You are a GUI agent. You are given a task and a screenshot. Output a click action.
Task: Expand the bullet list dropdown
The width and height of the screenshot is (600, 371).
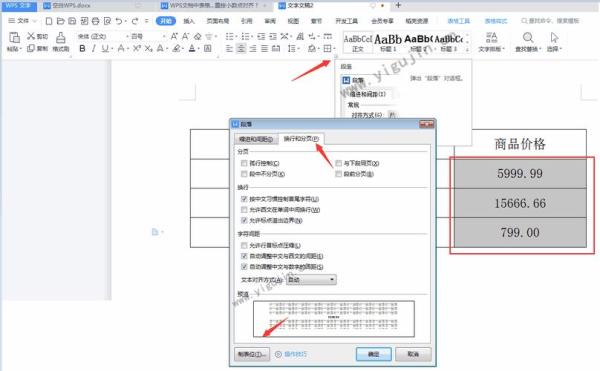[x=237, y=37]
